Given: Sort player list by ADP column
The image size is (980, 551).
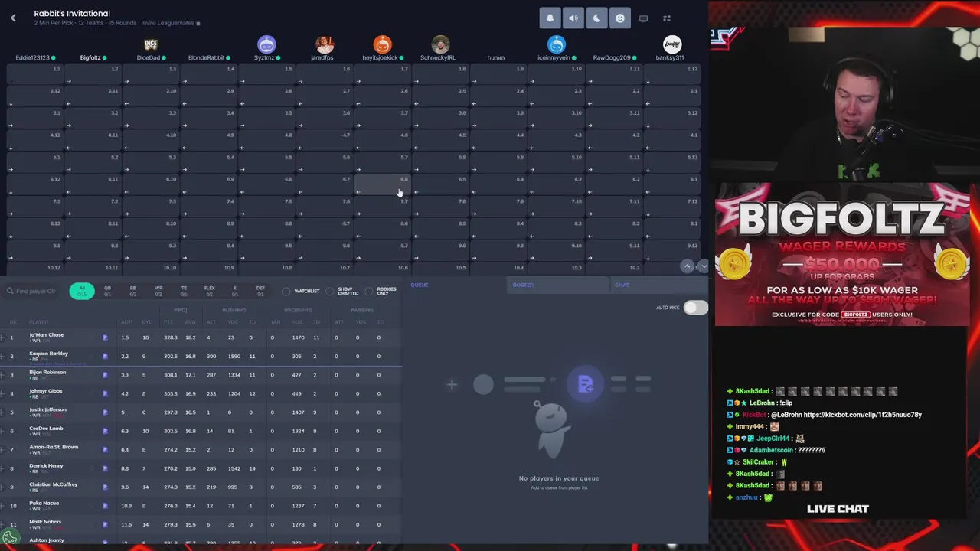Looking at the screenshot, I should click(126, 322).
